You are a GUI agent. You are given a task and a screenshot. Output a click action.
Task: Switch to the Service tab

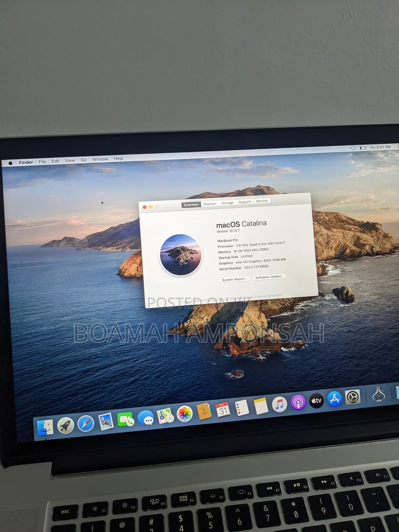[262, 201]
